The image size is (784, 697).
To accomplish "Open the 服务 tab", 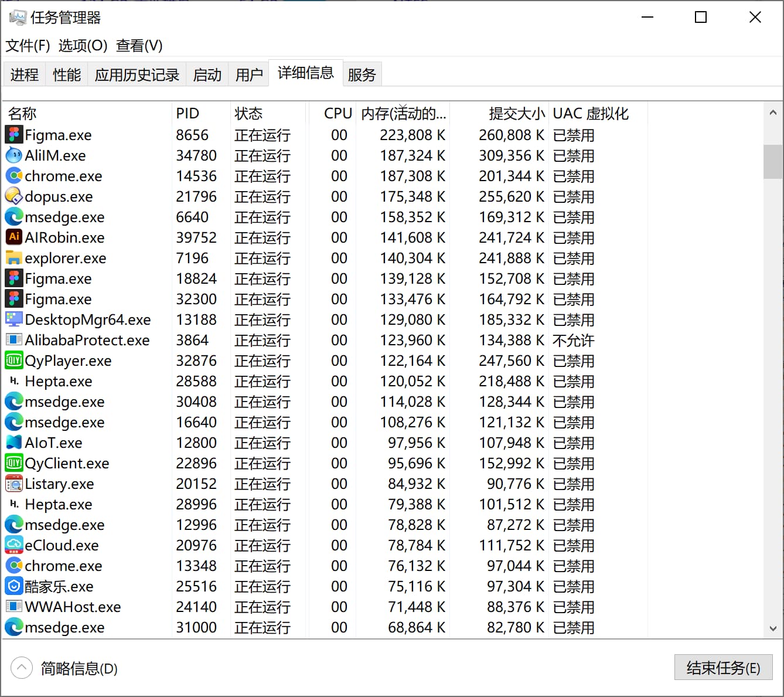I will [x=362, y=75].
